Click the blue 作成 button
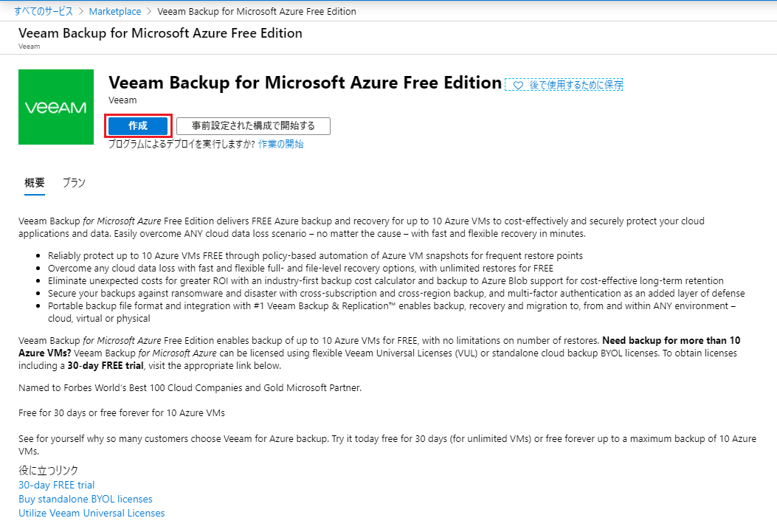This screenshot has height=532, width=777. [138, 126]
